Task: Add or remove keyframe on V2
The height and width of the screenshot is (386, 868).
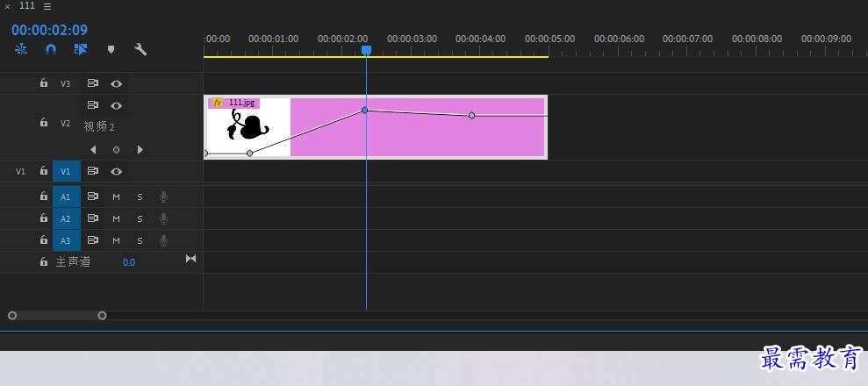Action: coord(116,149)
